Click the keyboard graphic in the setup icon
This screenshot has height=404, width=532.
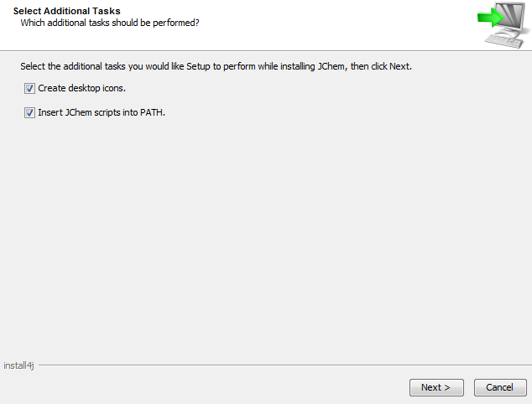coord(504,39)
